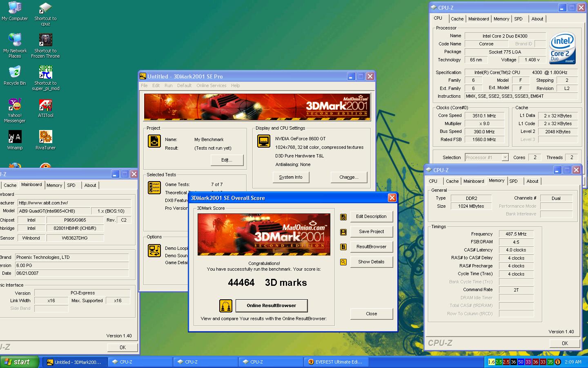Launch ATITool desktop icon
This screenshot has height=368, width=588.
click(x=45, y=108)
